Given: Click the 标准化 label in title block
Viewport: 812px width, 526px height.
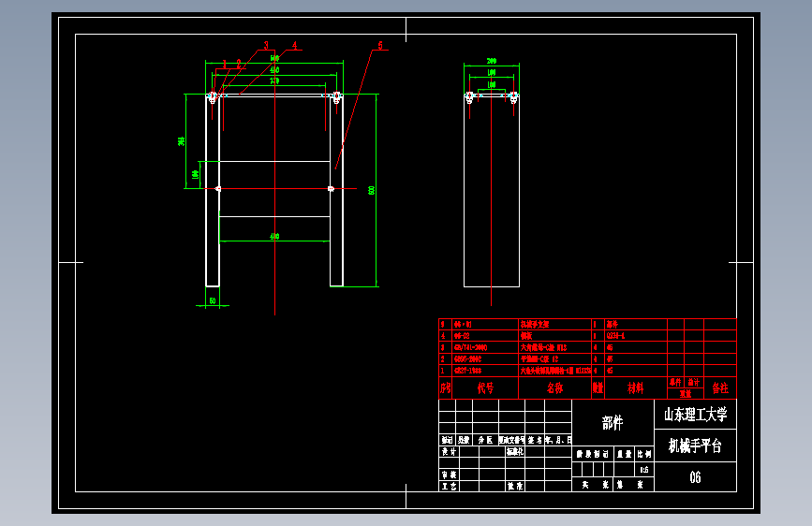Looking at the screenshot, I should (x=515, y=452).
